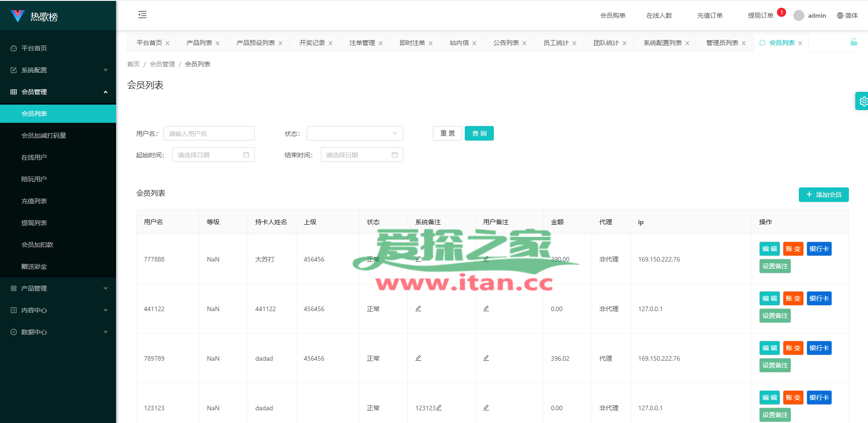Switch to the 开奖记录 tab
The width and height of the screenshot is (868, 423).
[x=312, y=43]
